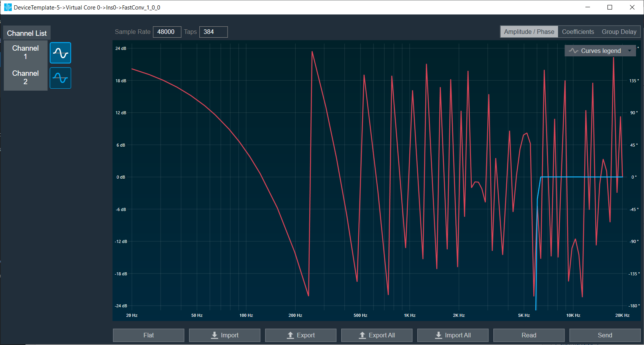644x345 pixels.
Task: Click the 20K Hz frequency label
Action: click(x=622, y=315)
